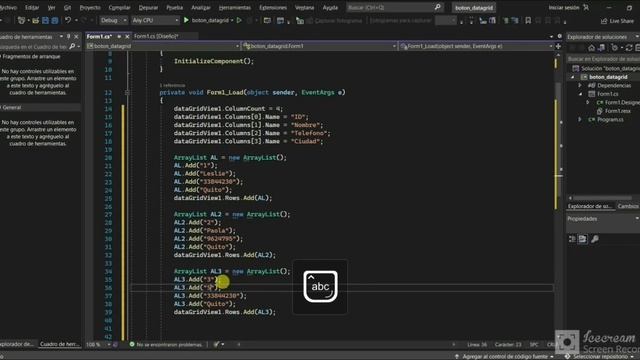Open the Debug configuration dropdown
The width and height of the screenshot is (640, 360).
114,20
